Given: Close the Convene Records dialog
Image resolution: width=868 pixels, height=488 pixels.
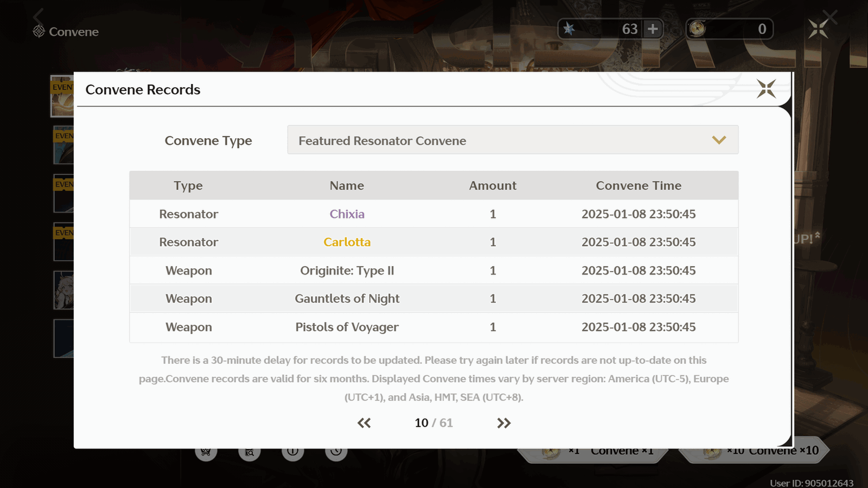Looking at the screenshot, I should (x=766, y=88).
